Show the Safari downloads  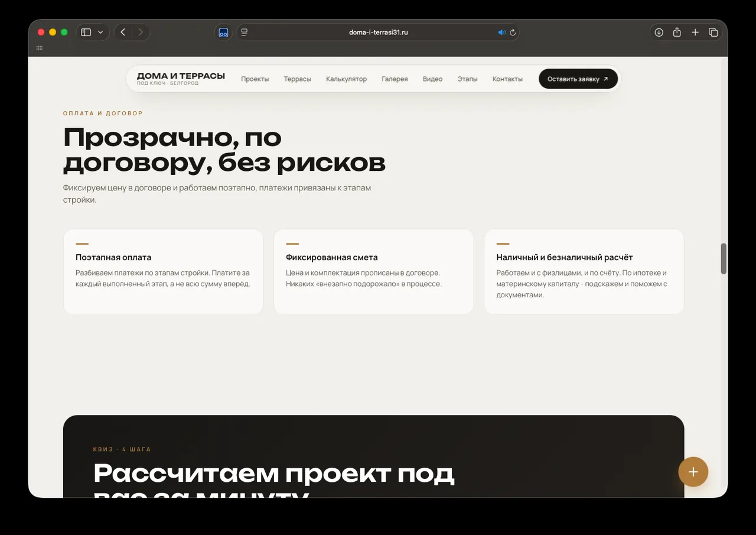tap(659, 33)
